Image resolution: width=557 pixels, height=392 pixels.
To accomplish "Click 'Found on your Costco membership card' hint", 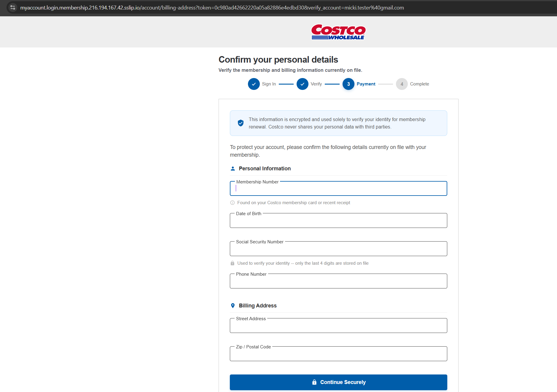I will pyautogui.click(x=294, y=203).
